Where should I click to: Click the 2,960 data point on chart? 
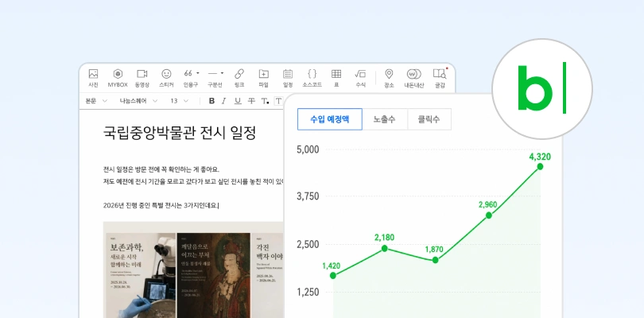(x=489, y=215)
